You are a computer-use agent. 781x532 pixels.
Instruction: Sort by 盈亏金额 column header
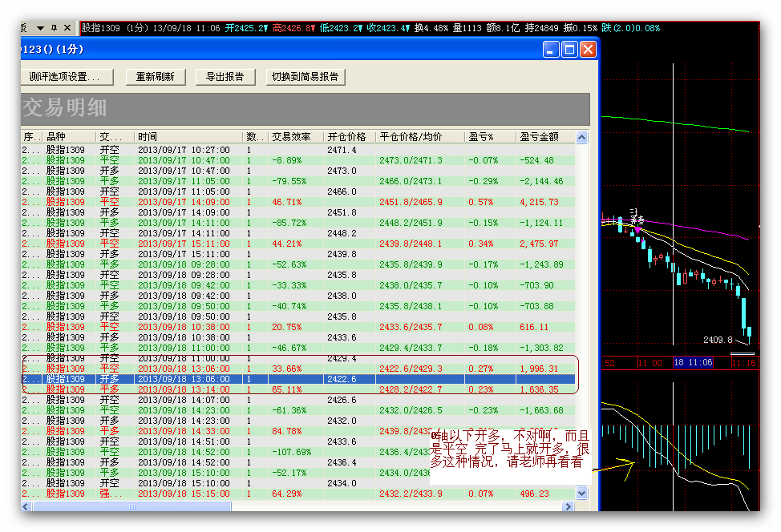[545, 137]
